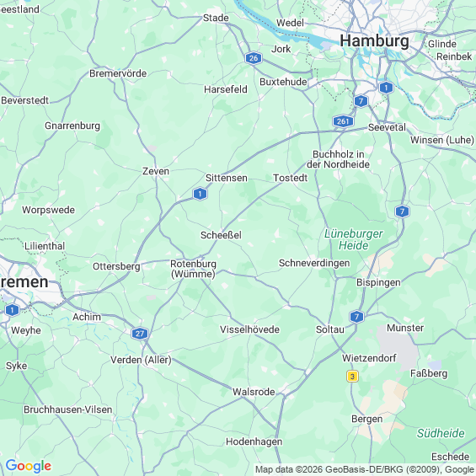Click the Map data copyright text
The height and width of the screenshot is (476, 476).
[x=365, y=469]
